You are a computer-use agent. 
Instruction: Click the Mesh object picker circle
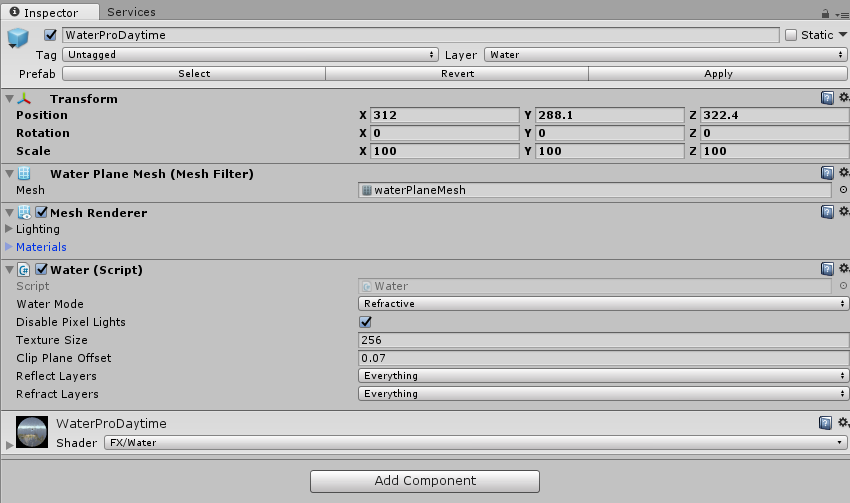[843, 190]
